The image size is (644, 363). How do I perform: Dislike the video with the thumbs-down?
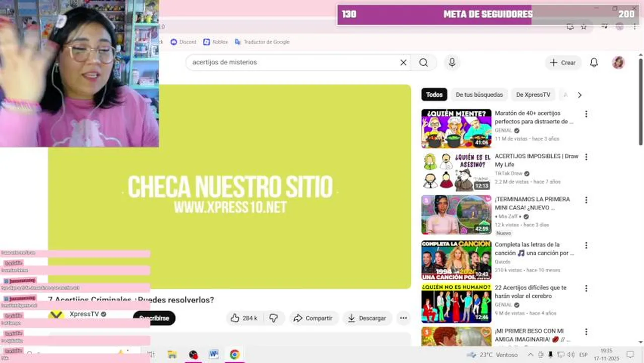click(274, 318)
